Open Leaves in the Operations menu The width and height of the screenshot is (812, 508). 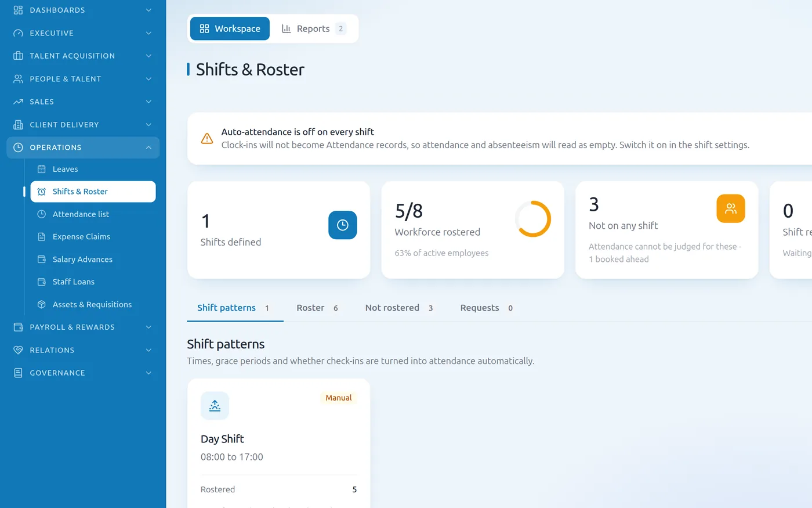[93, 169]
